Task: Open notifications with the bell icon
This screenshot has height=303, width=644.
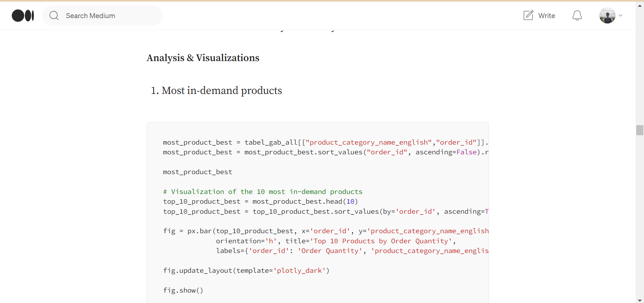Action: pos(577,15)
